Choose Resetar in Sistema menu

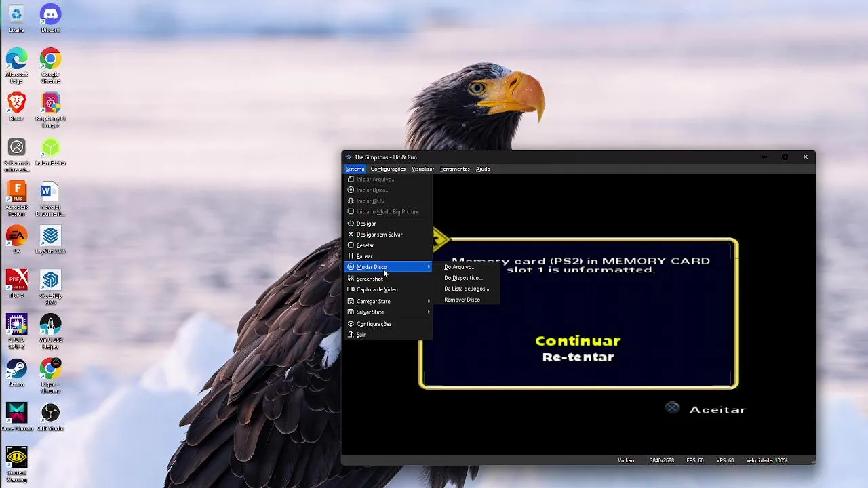388,245
